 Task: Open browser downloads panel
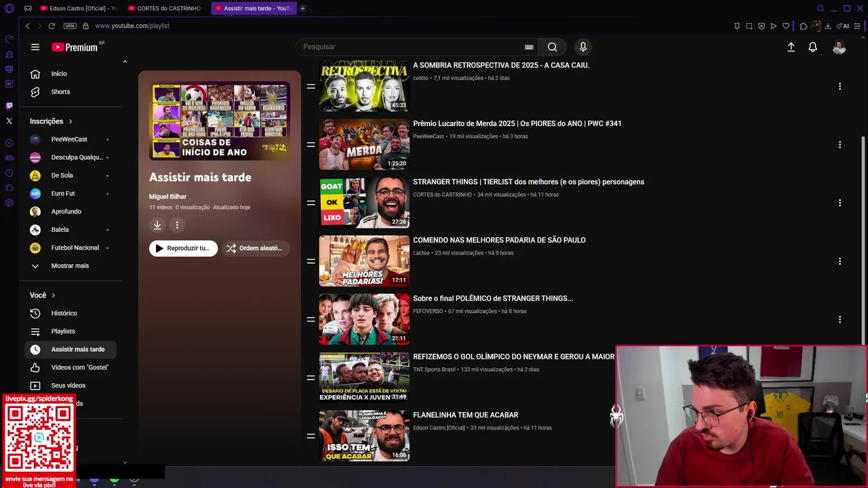pyautogui.click(x=828, y=26)
